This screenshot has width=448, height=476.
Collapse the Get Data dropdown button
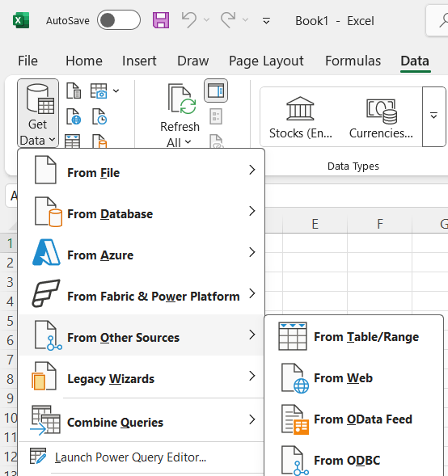click(38, 113)
